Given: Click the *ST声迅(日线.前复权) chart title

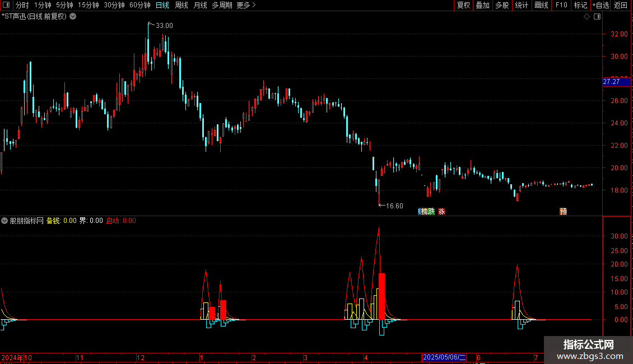Looking at the screenshot, I should tap(34, 17).
